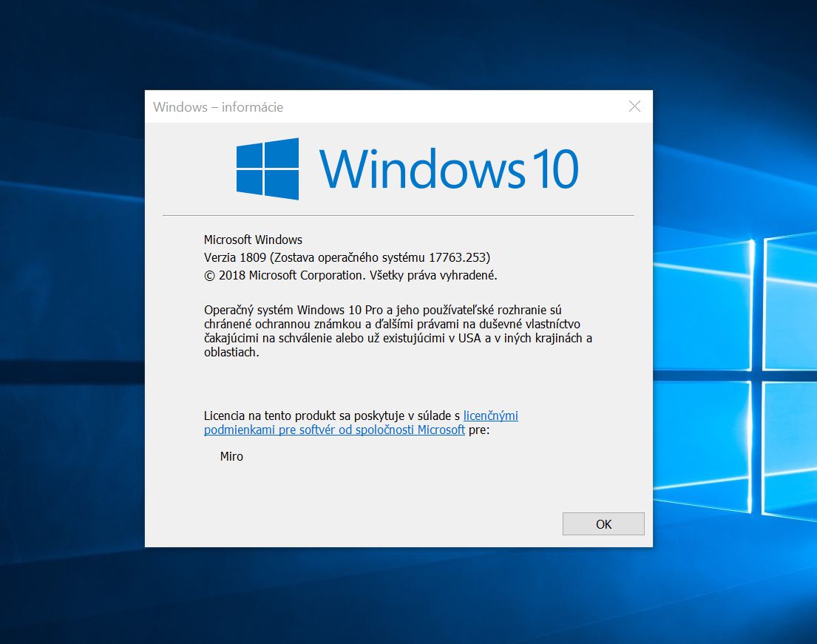Click the OK button
This screenshot has width=817, height=644.
603,523
